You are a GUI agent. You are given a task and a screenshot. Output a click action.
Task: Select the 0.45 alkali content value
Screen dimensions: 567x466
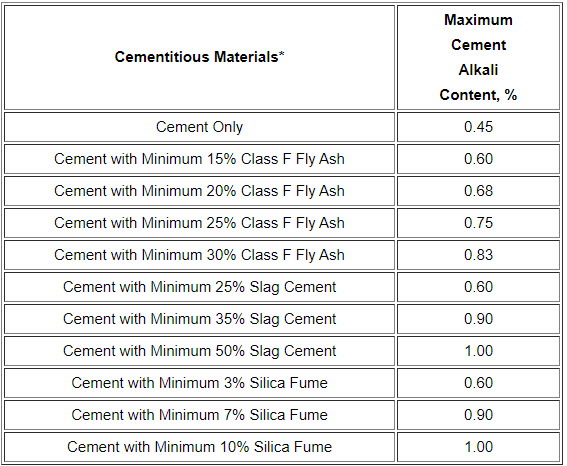tap(478, 127)
